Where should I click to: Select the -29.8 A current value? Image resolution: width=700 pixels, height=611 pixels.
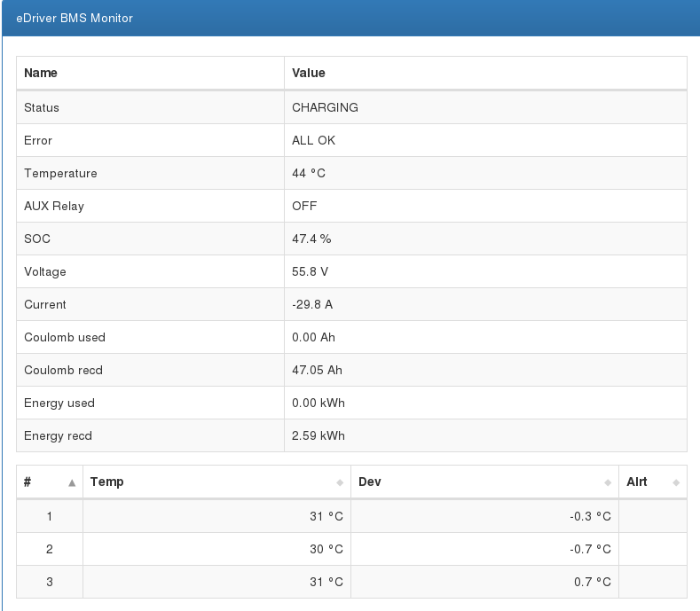(312, 304)
